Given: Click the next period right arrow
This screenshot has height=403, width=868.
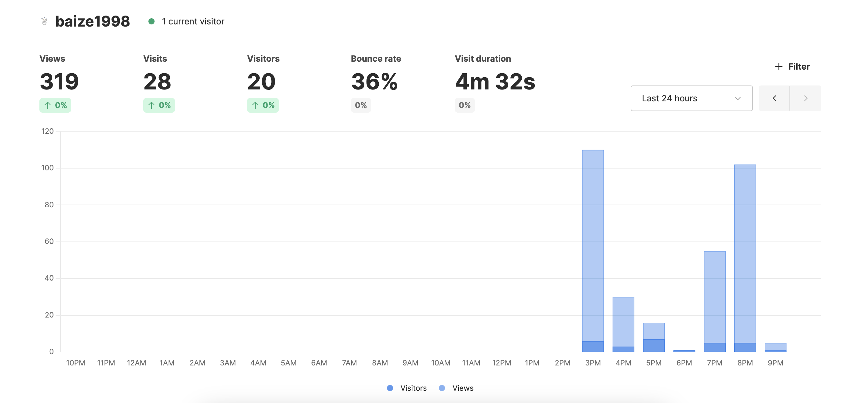Looking at the screenshot, I should (x=805, y=98).
